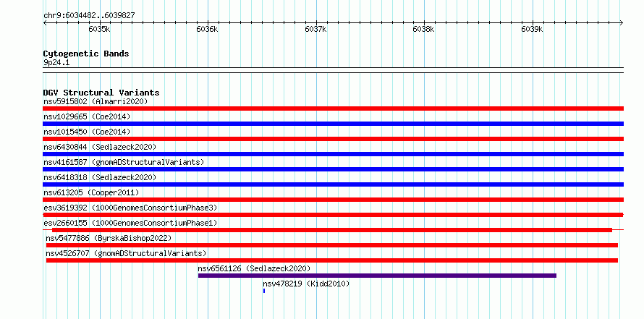Select the blue bar under nsv1029665
Viewport: 644px width, 319px height.
pyautogui.click(x=333, y=124)
